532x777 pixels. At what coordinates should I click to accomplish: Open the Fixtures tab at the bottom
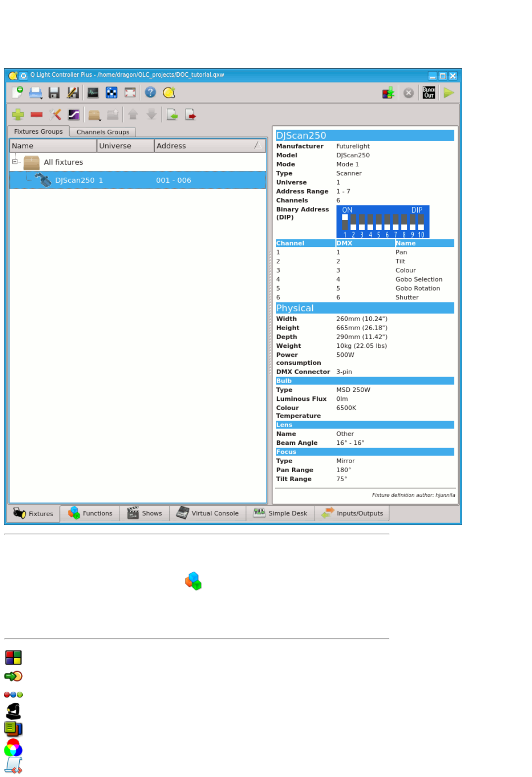click(x=33, y=514)
